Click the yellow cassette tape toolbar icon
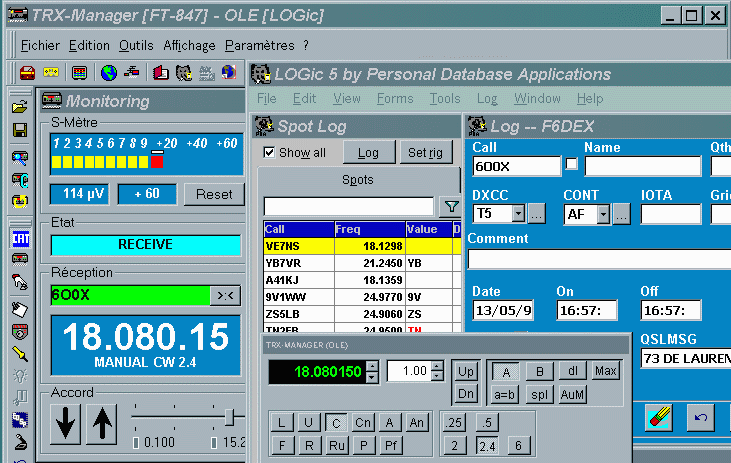This screenshot has width=731, height=463. point(51,72)
